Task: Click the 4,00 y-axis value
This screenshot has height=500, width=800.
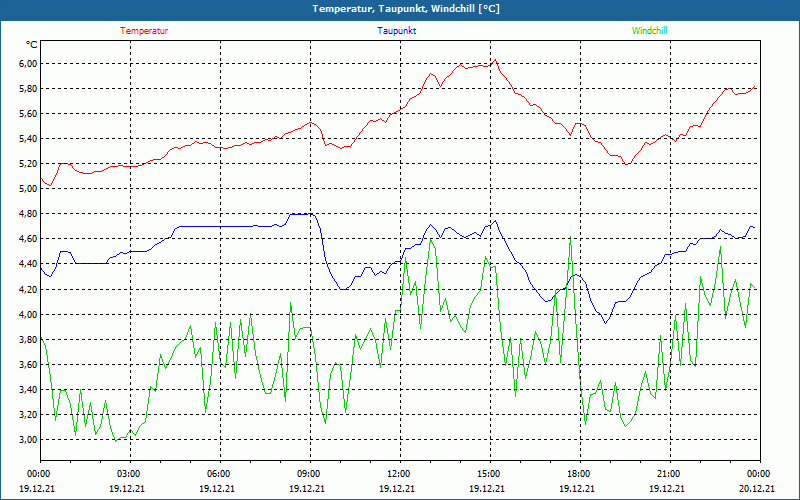Action: [x=28, y=314]
